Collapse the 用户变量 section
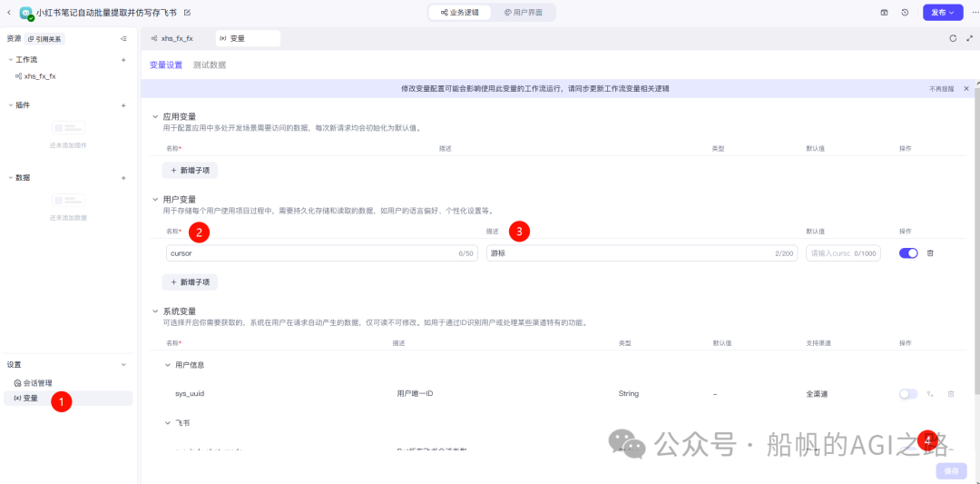Image resolution: width=980 pixels, height=484 pixels. point(155,199)
